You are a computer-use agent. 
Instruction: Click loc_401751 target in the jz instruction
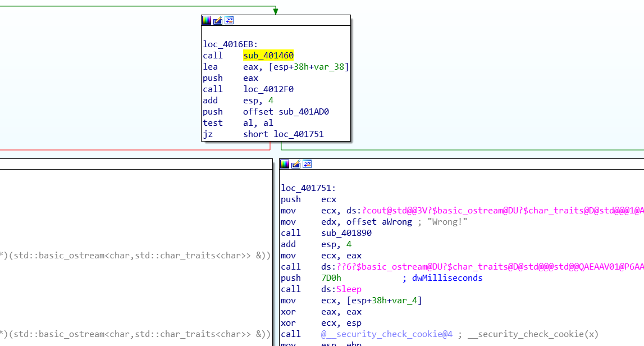[x=299, y=134]
